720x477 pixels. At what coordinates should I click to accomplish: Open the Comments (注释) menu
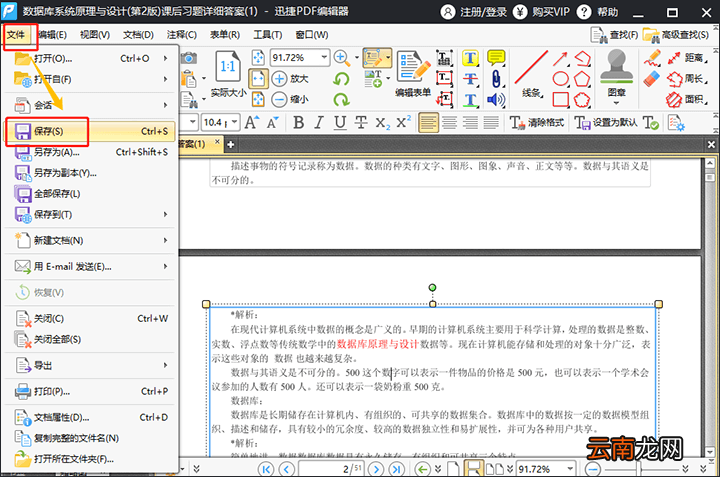tap(182, 35)
